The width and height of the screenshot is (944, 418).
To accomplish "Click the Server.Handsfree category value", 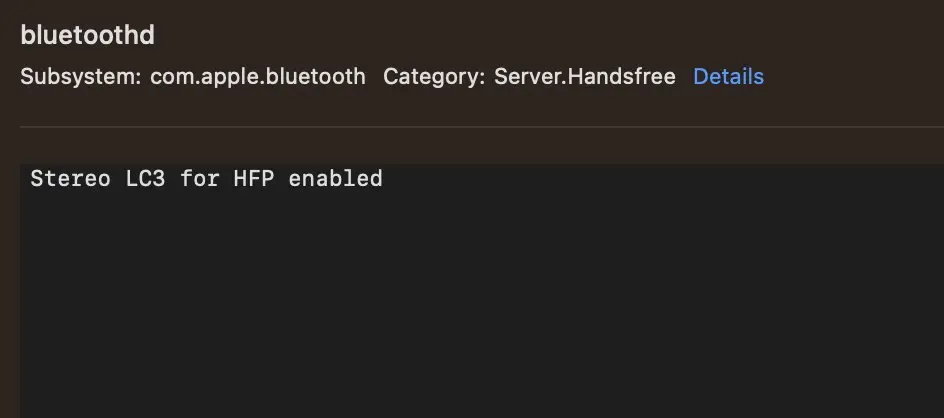I will 584,77.
